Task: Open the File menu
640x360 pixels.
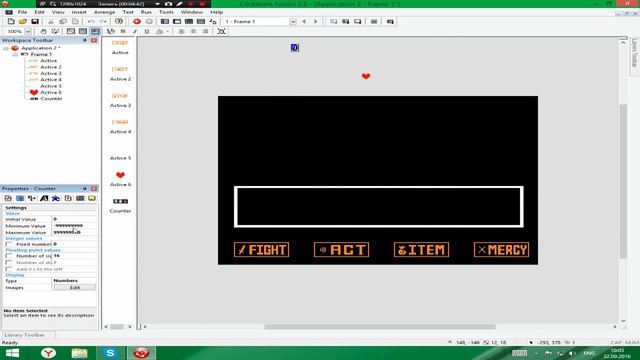Action: click(22, 12)
